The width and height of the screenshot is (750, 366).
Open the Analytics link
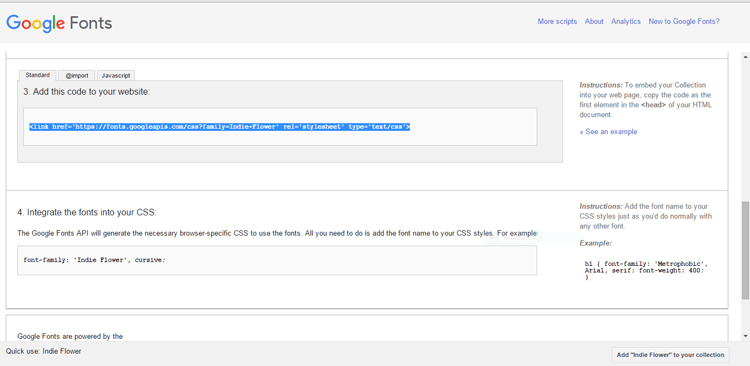(626, 22)
